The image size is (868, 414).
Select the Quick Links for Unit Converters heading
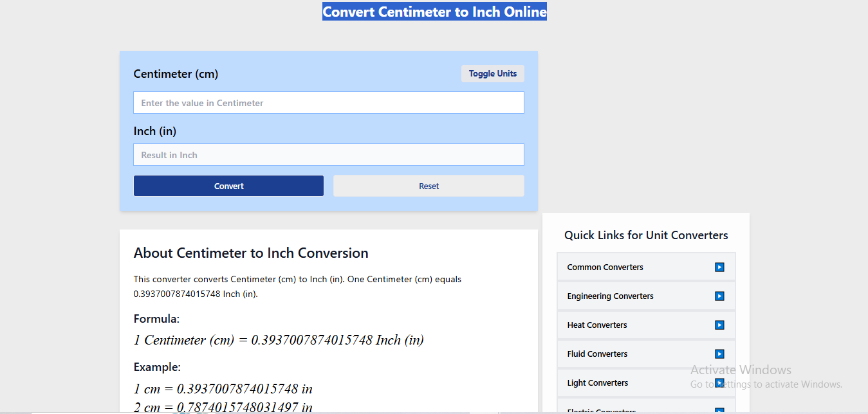point(646,235)
